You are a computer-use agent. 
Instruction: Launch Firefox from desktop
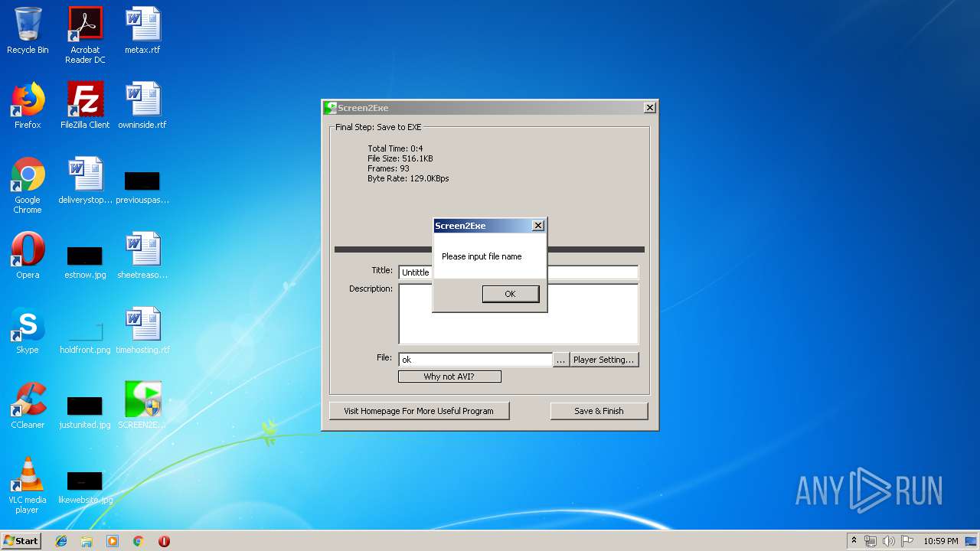(x=28, y=106)
